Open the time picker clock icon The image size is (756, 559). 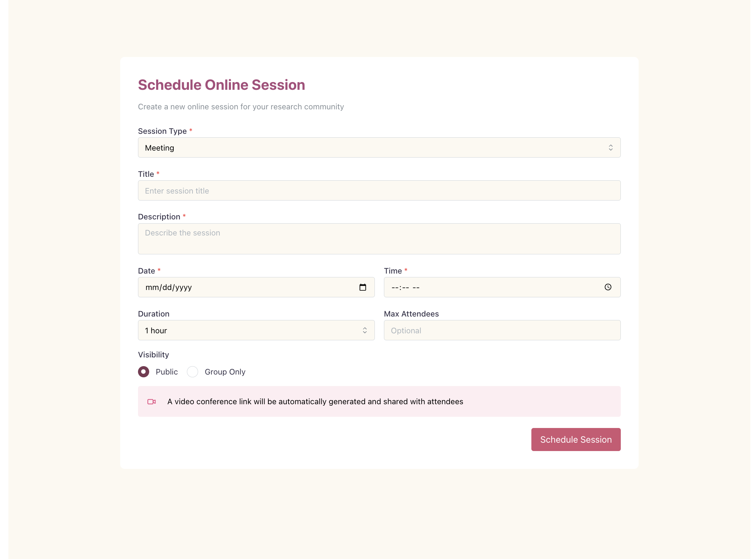click(608, 287)
